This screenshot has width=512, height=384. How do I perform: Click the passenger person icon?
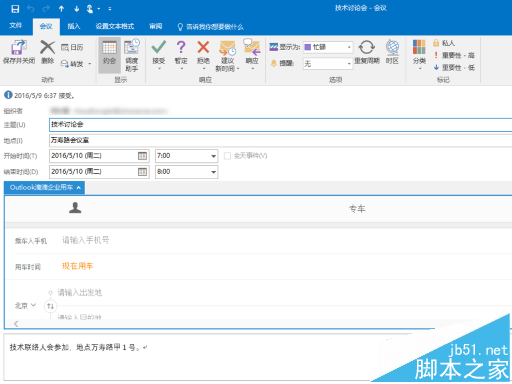pyautogui.click(x=75, y=208)
